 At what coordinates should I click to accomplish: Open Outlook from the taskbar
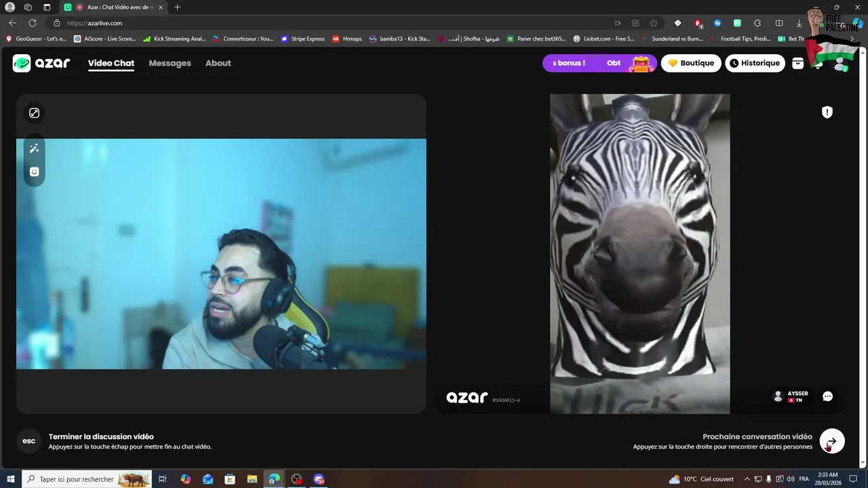point(208,479)
